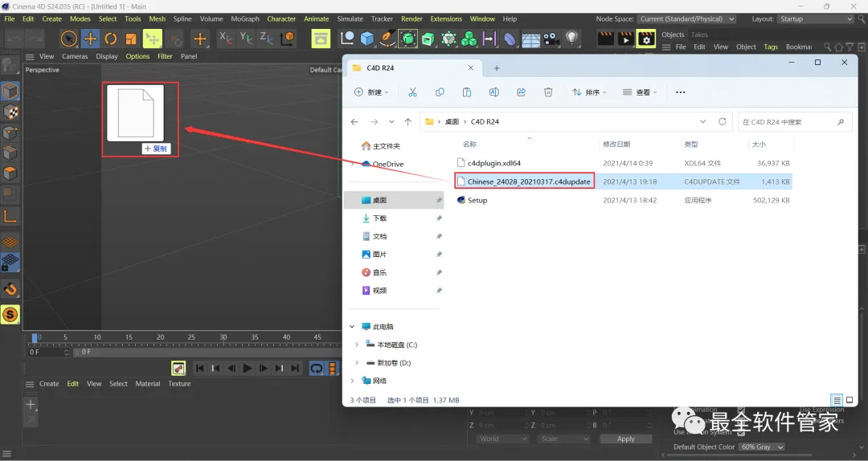The width and height of the screenshot is (868, 461).
Task: Toggle the Z axis lock
Action: point(266,39)
